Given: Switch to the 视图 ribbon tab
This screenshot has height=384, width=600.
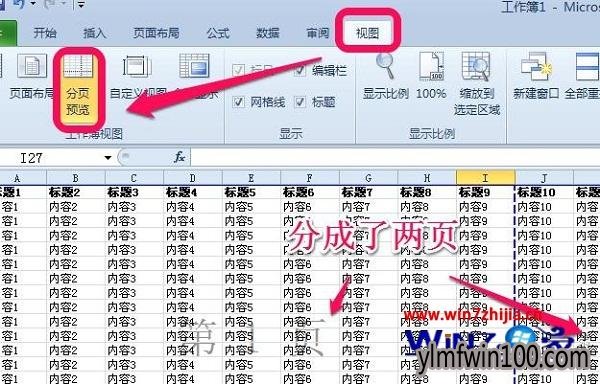Looking at the screenshot, I should [367, 33].
